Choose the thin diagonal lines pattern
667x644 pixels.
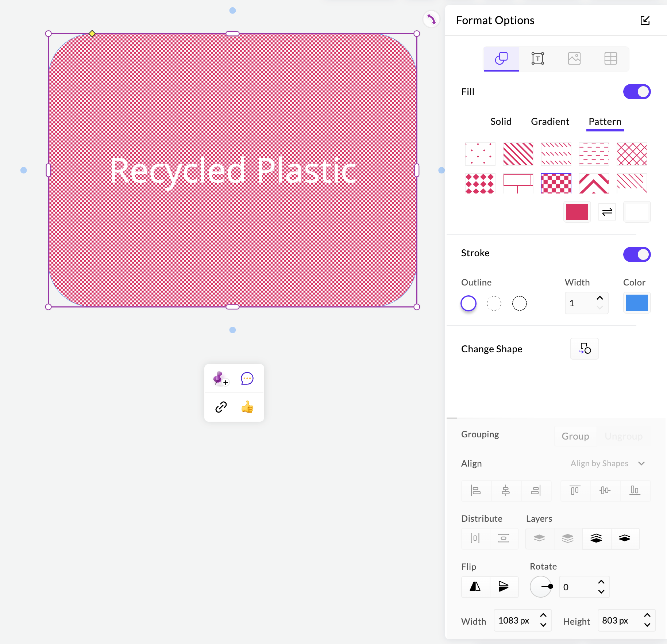click(x=632, y=183)
